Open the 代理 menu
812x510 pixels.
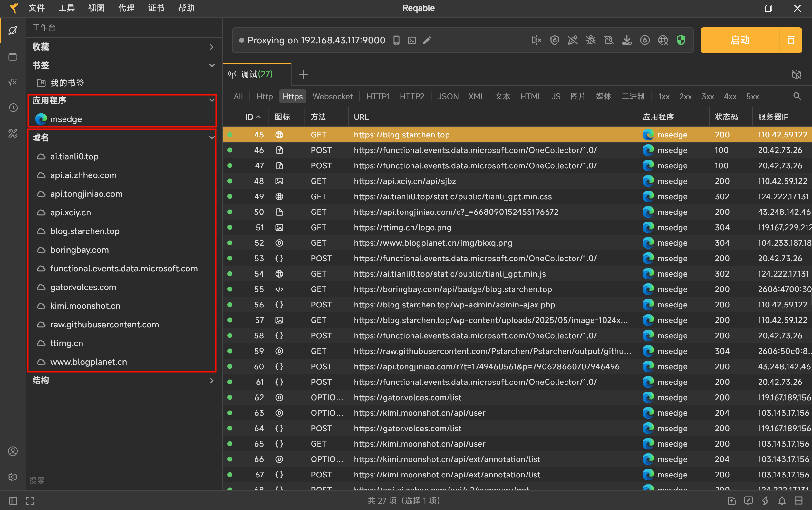point(126,8)
